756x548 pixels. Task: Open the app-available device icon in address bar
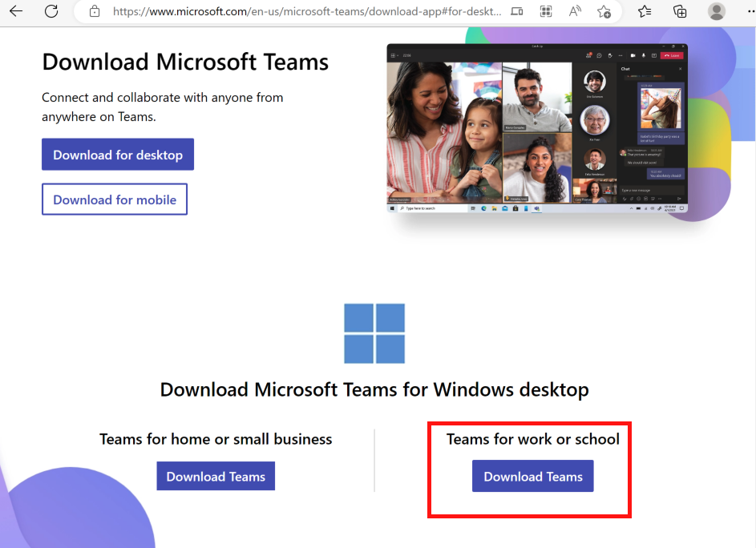click(x=517, y=11)
